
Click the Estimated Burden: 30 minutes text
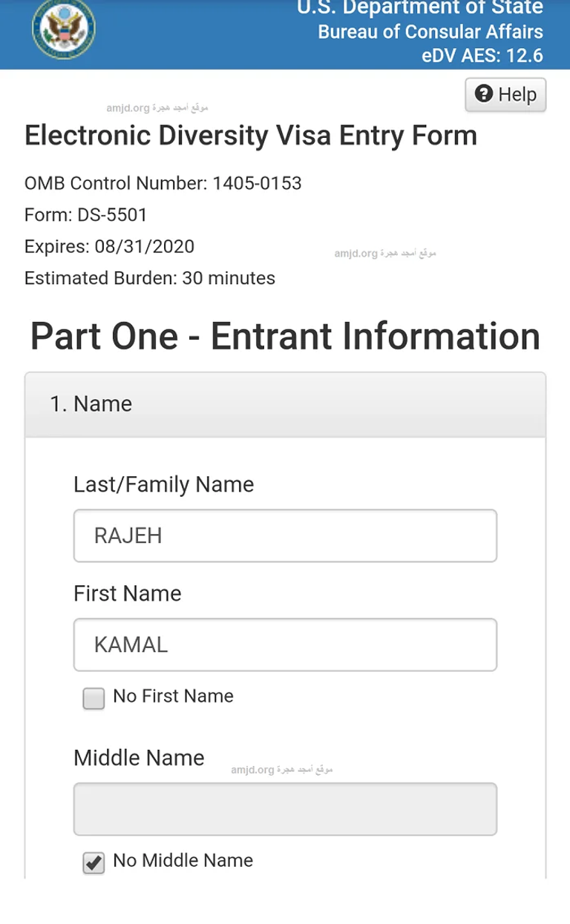[150, 278]
